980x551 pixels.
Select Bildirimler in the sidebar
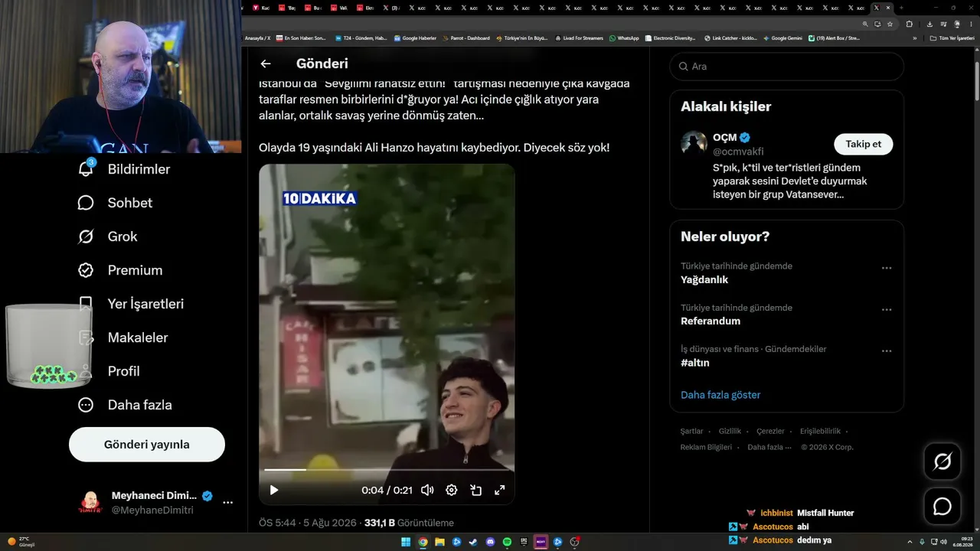139,169
